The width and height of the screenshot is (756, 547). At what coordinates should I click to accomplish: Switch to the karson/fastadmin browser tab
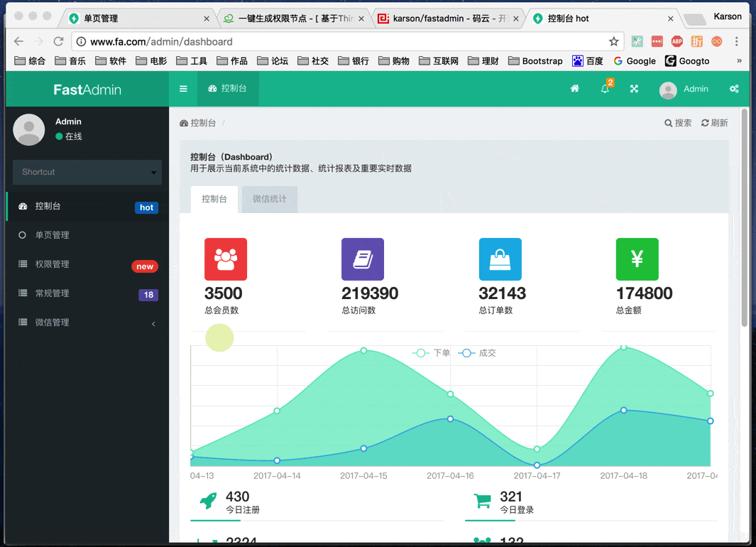(447, 18)
